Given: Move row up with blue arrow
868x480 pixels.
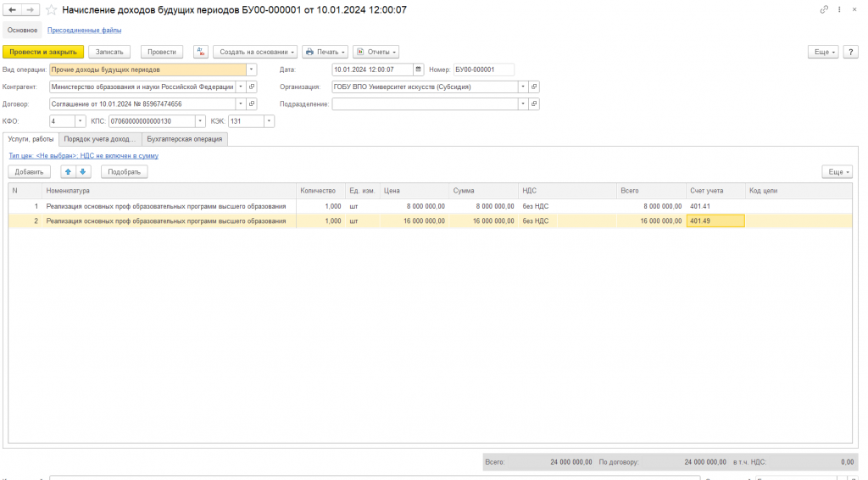Looking at the screenshot, I should click(68, 171).
